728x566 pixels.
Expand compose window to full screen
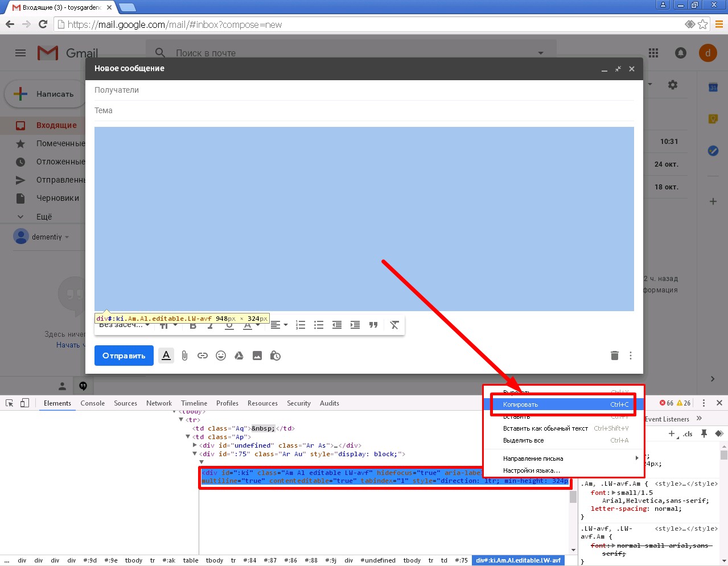(618, 69)
